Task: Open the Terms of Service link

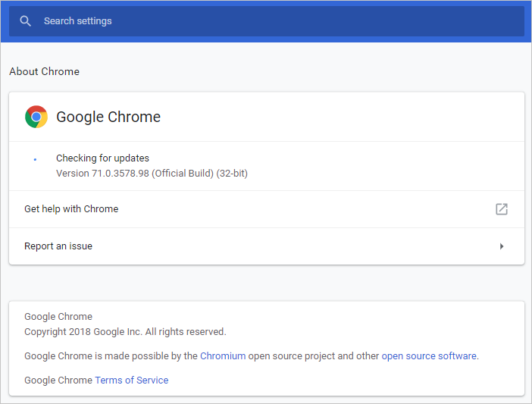Action: coord(132,380)
